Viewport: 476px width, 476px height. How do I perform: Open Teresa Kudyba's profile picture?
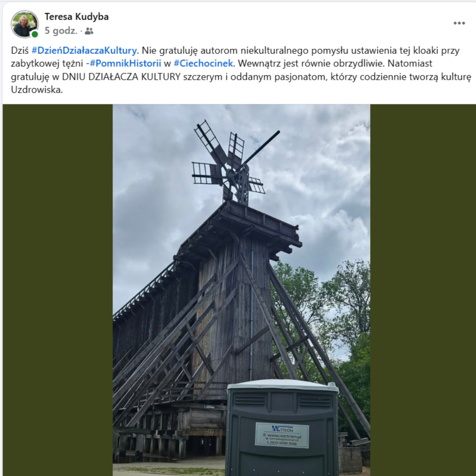[25, 24]
